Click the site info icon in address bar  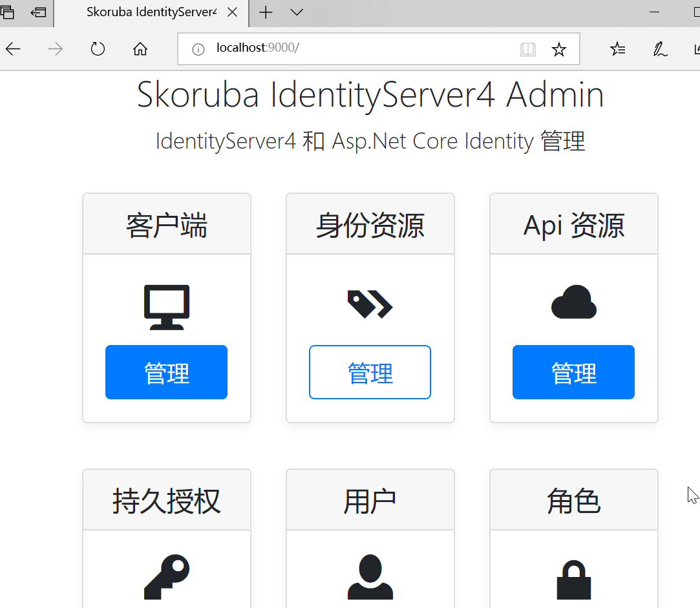click(198, 49)
